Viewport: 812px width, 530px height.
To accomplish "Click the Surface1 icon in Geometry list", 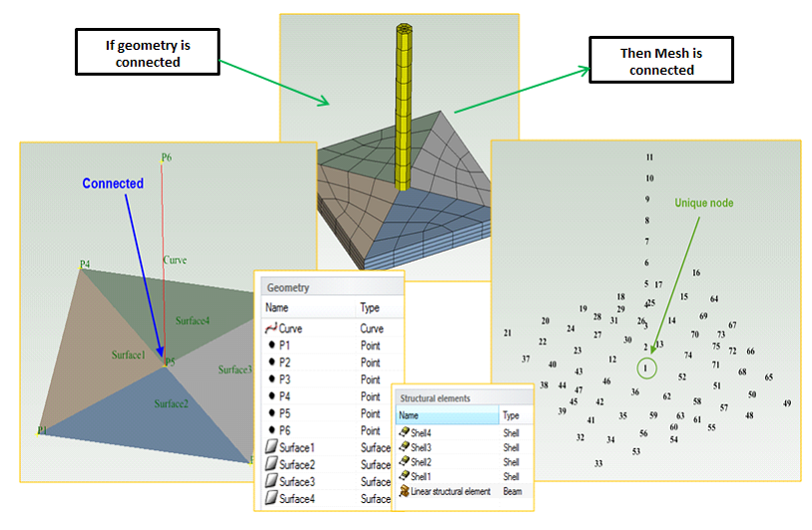I will point(270,448).
